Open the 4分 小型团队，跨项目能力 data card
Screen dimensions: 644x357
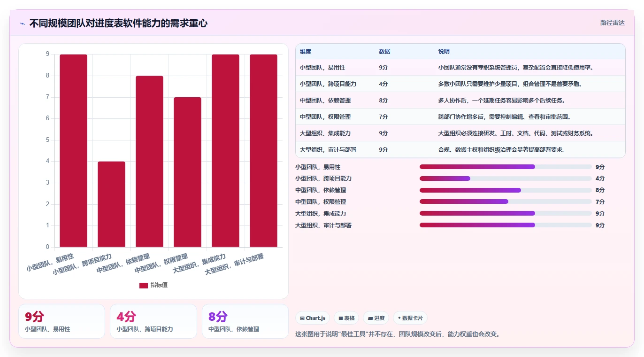tap(153, 321)
